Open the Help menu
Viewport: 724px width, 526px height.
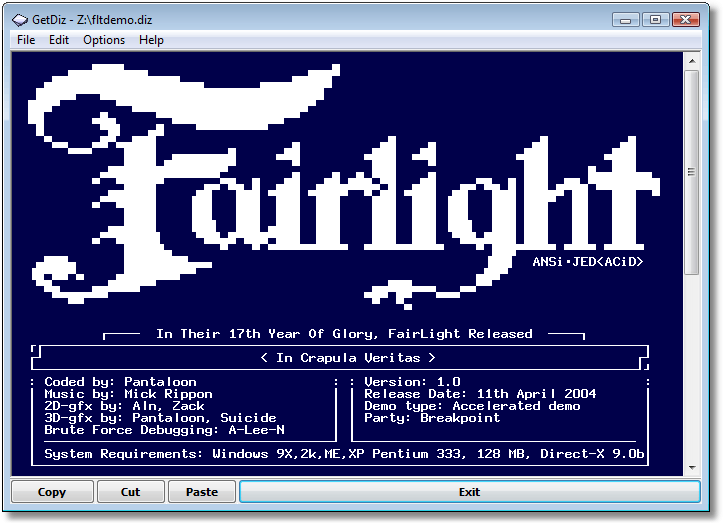(x=151, y=40)
